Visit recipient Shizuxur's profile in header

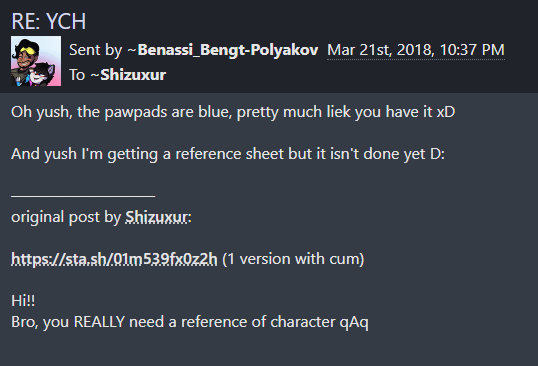click(133, 75)
